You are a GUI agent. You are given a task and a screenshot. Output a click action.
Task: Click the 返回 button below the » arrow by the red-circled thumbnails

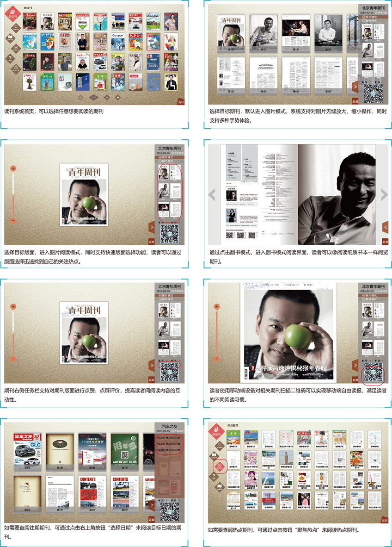click(152, 242)
